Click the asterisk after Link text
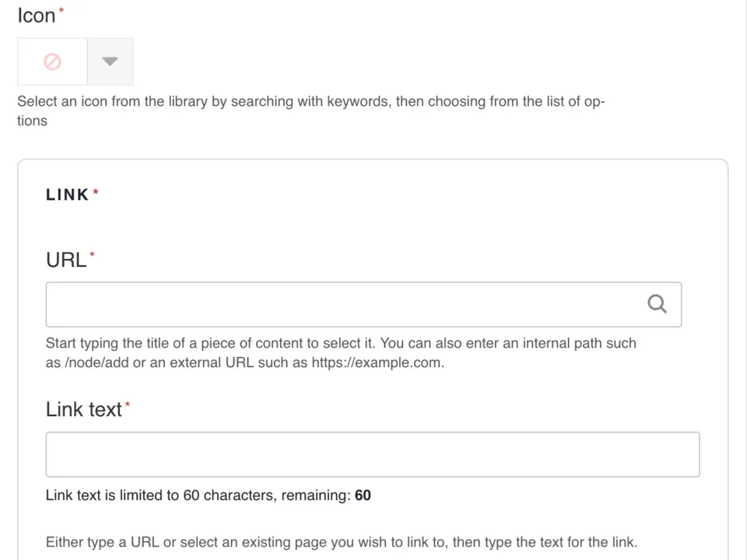Image resolution: width=747 pixels, height=560 pixels. (x=128, y=403)
